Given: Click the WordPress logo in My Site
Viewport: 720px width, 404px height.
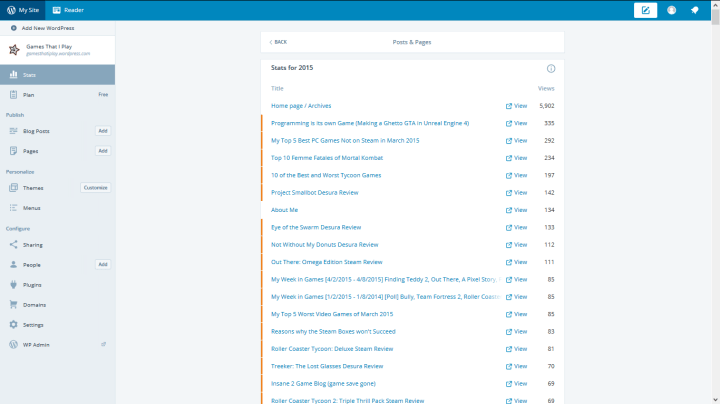Looking at the screenshot, I should click(11, 10).
